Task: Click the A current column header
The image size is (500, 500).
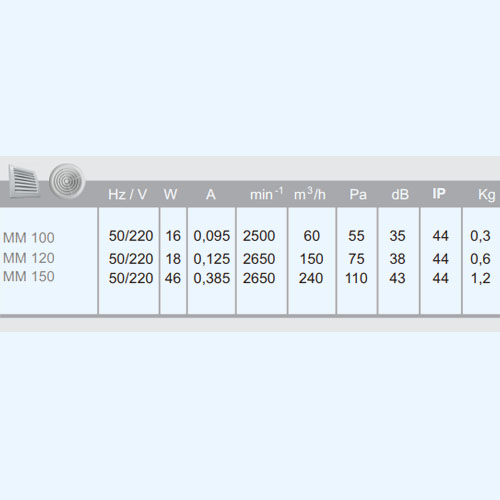Action: click(211, 194)
